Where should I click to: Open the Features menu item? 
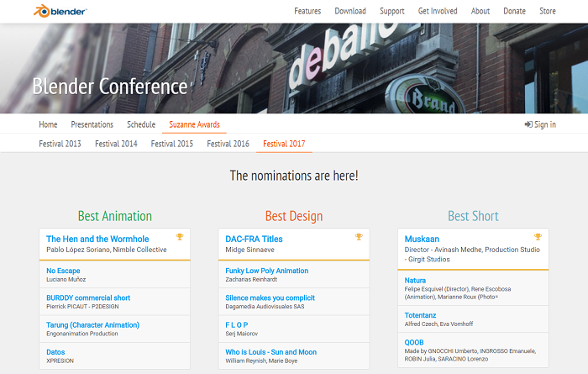click(x=307, y=11)
